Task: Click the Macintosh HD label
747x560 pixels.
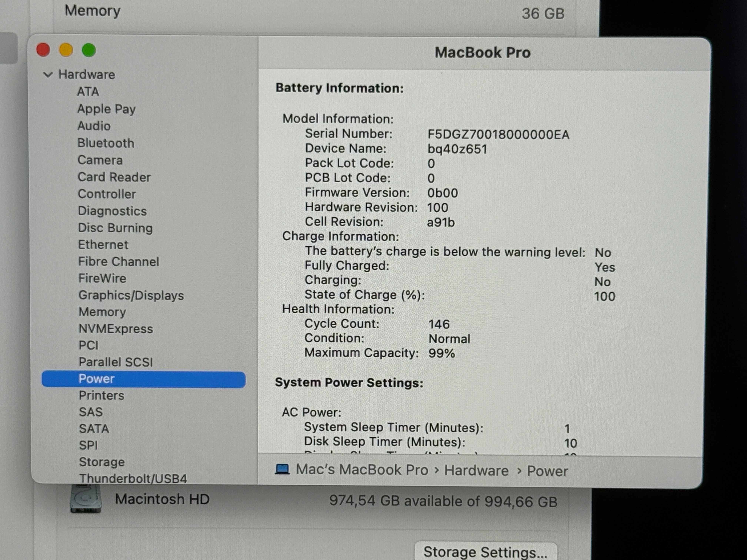Action: [162, 499]
